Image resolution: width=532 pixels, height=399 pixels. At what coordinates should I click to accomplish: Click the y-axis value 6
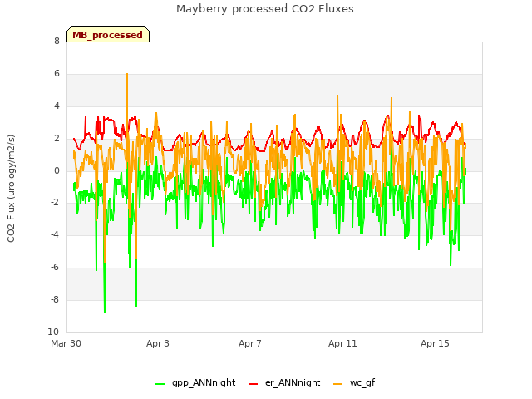57,74
